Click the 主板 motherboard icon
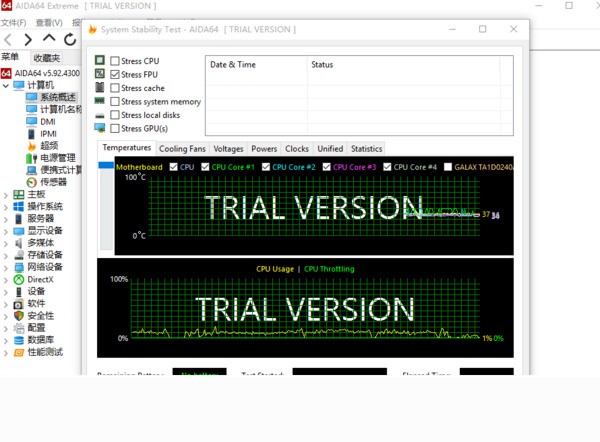 pyautogui.click(x=18, y=194)
